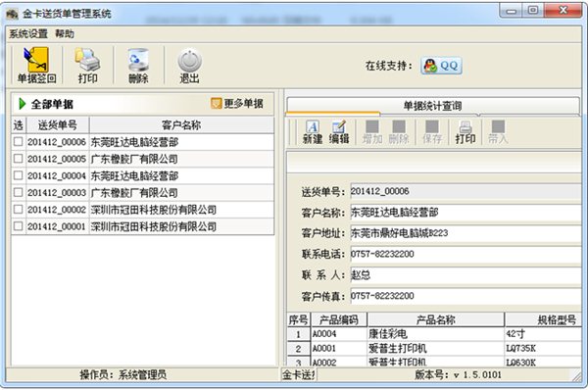Minimize the 金卡送货单管理系统 window
The height and width of the screenshot is (390, 588).
pos(512,11)
